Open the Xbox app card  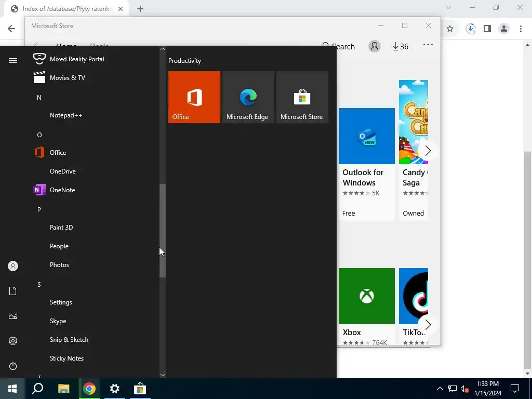367,307
